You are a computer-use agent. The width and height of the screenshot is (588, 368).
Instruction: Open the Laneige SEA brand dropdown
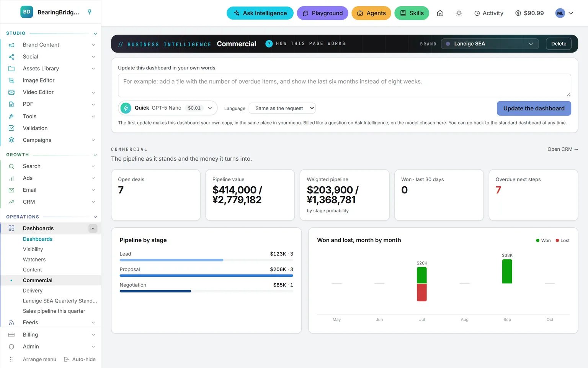490,44
